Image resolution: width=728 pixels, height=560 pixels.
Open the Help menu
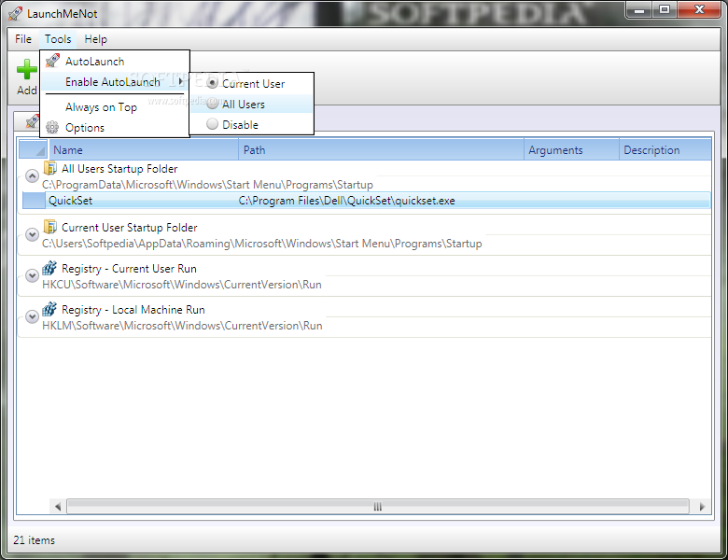(95, 39)
